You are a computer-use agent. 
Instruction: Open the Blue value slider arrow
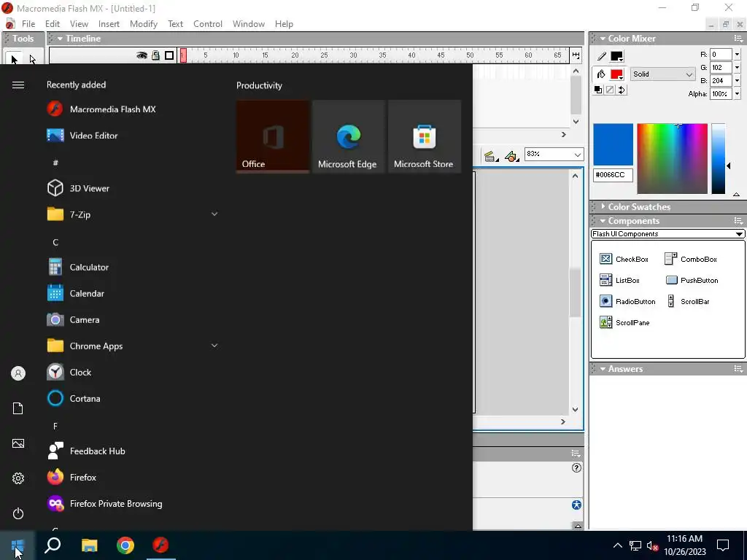pyautogui.click(x=737, y=80)
